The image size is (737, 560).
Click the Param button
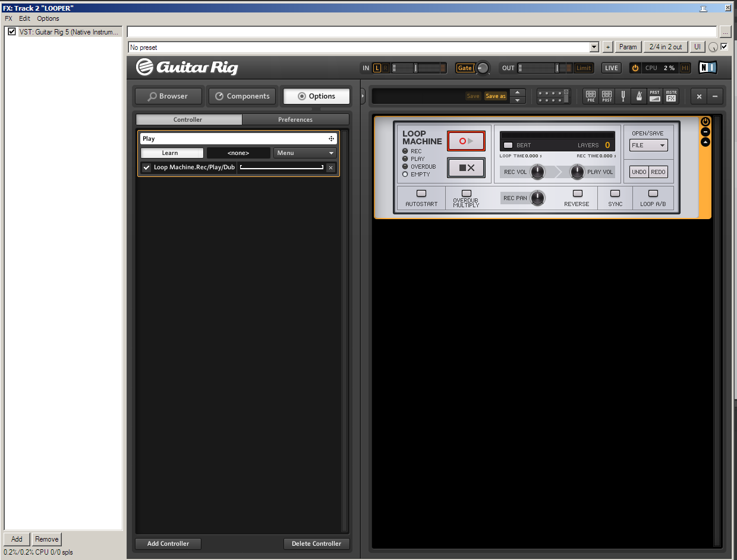click(x=628, y=47)
